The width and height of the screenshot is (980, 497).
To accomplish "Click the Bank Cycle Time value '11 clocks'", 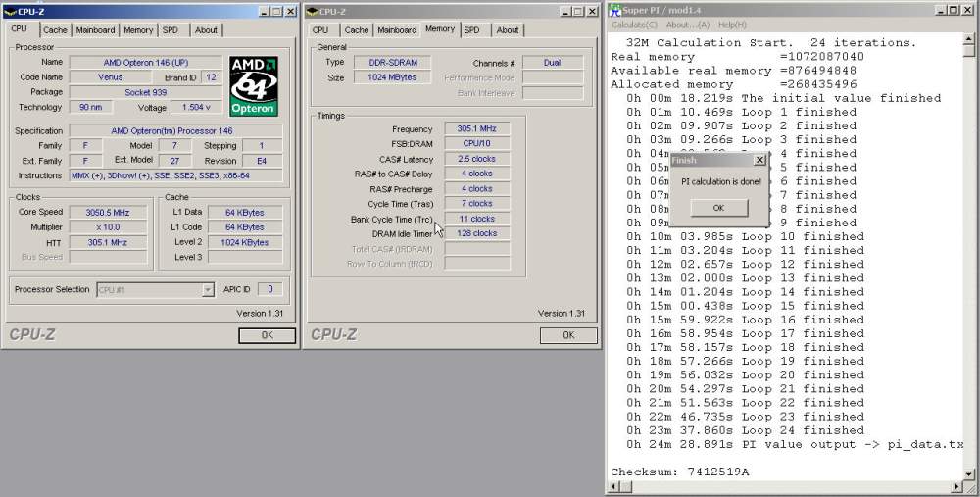I will click(477, 219).
